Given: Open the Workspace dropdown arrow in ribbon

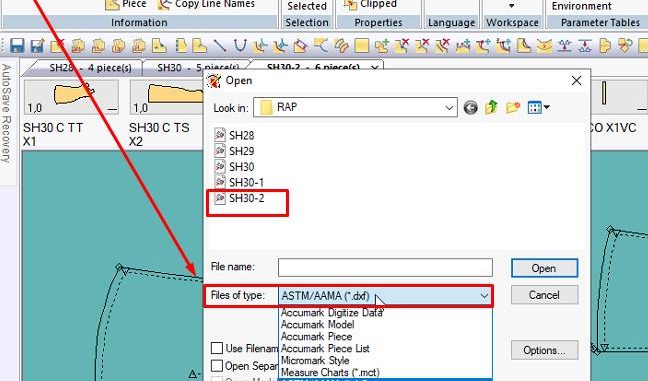Looking at the screenshot, I should [x=512, y=6].
